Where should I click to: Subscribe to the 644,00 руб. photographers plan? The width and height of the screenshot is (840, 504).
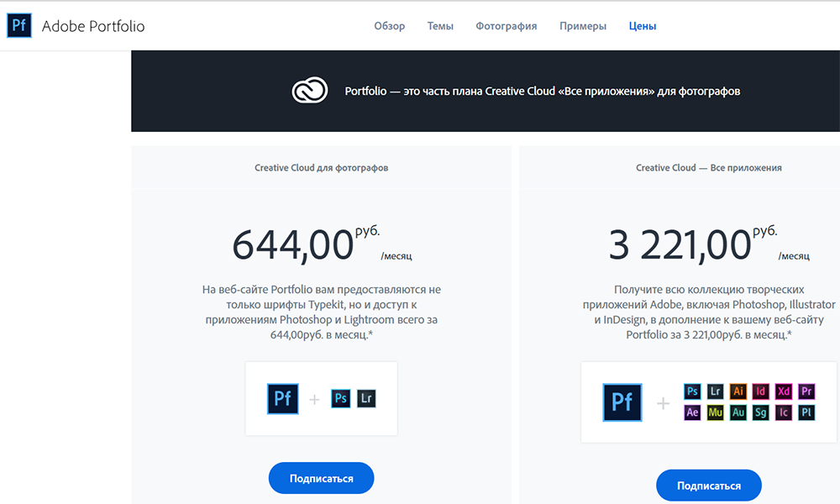click(321, 478)
